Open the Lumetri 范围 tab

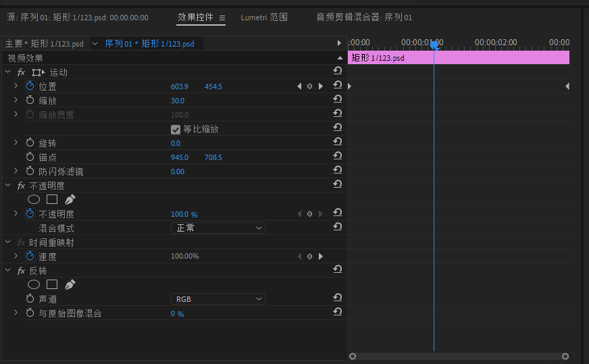[264, 18]
